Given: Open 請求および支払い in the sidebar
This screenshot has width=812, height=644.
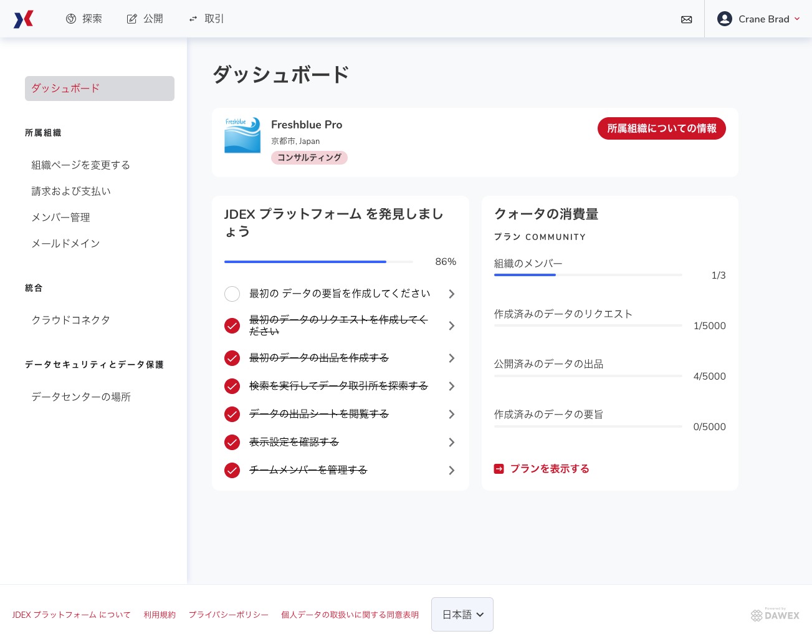Looking at the screenshot, I should (71, 191).
